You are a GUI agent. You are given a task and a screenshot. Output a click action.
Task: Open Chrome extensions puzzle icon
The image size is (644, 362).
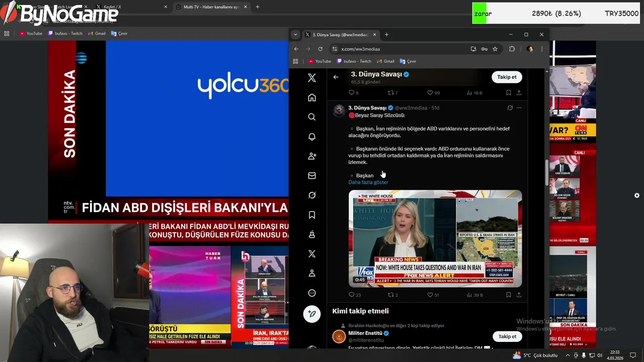click(512, 49)
